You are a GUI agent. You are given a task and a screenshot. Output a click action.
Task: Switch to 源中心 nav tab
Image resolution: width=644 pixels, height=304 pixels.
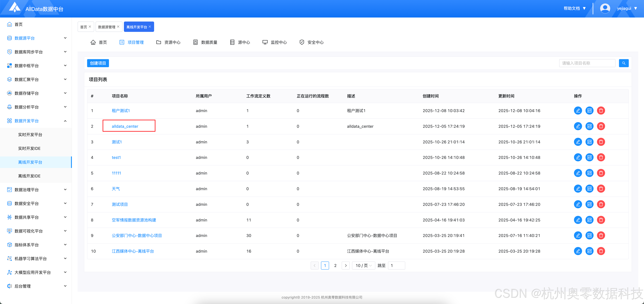pos(240,42)
